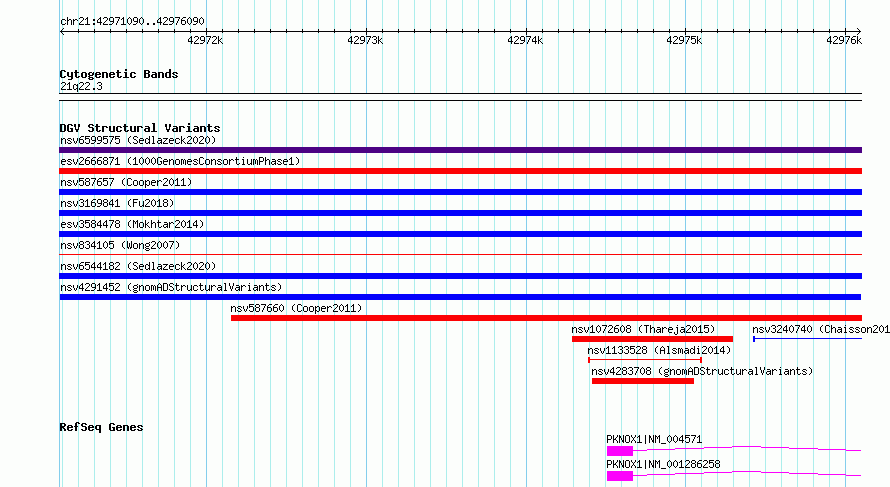Open the RefSeq Genes track heading

point(101,427)
